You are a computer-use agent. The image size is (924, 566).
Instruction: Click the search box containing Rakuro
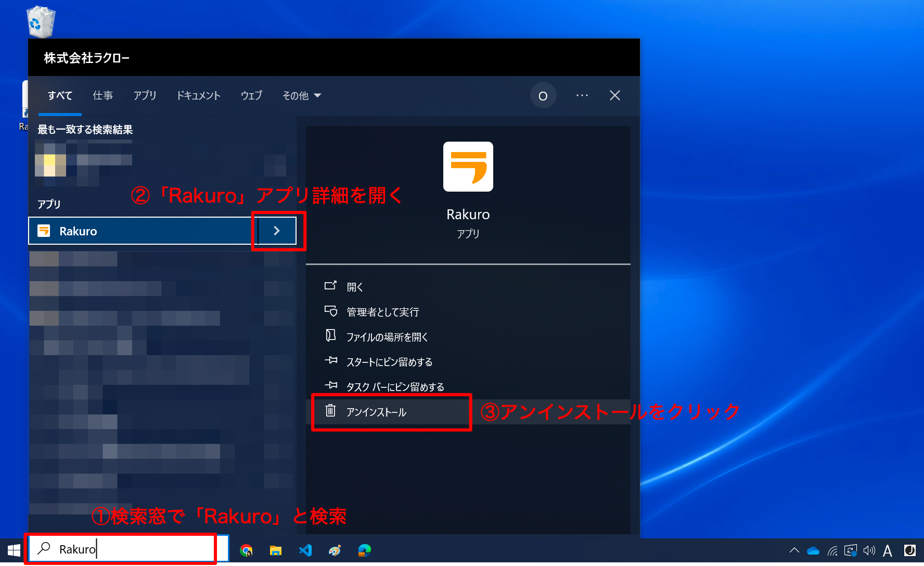129,549
